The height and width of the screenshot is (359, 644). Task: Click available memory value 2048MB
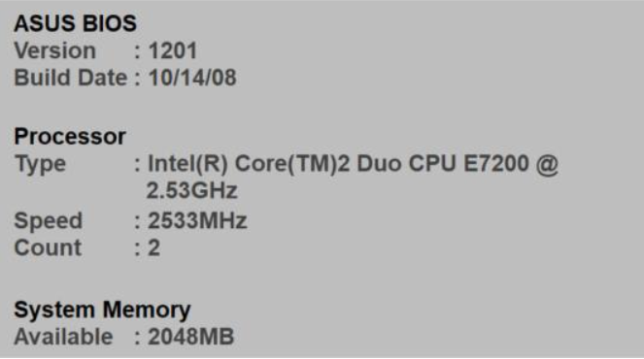[x=191, y=337]
